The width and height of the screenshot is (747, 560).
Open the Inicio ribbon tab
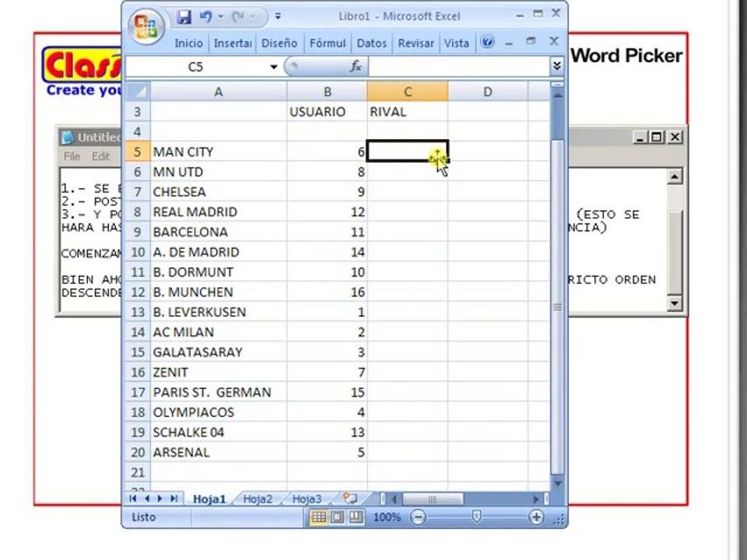(188, 44)
